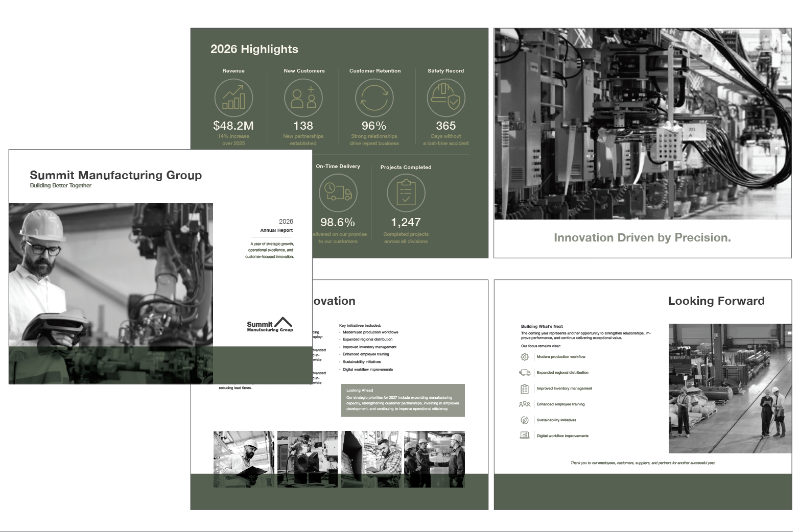
Task: Click the "Building Better Together" subtitle
Action: 61,186
